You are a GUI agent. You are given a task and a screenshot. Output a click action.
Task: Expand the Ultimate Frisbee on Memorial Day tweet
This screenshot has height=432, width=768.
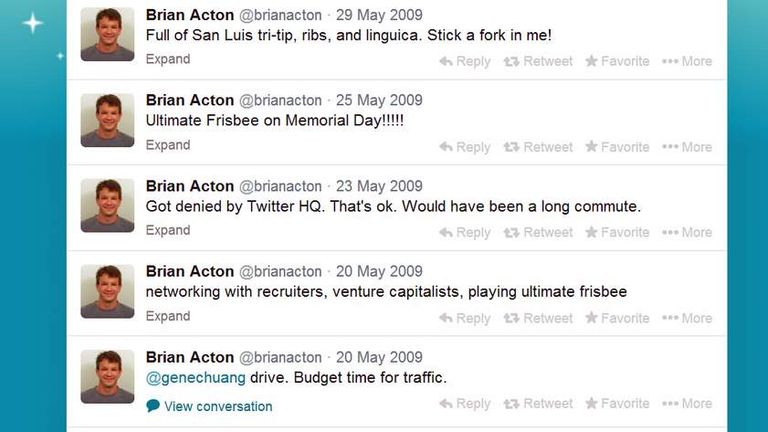168,145
